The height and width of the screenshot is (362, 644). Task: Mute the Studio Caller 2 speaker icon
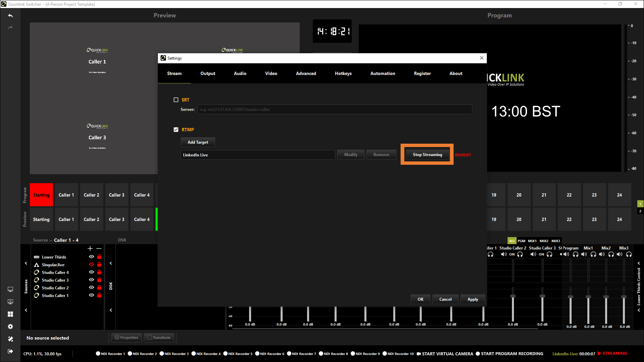[x=504, y=255]
